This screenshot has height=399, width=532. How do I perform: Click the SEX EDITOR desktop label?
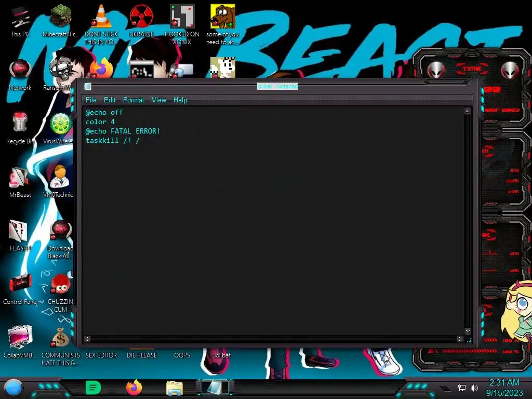[x=101, y=355]
